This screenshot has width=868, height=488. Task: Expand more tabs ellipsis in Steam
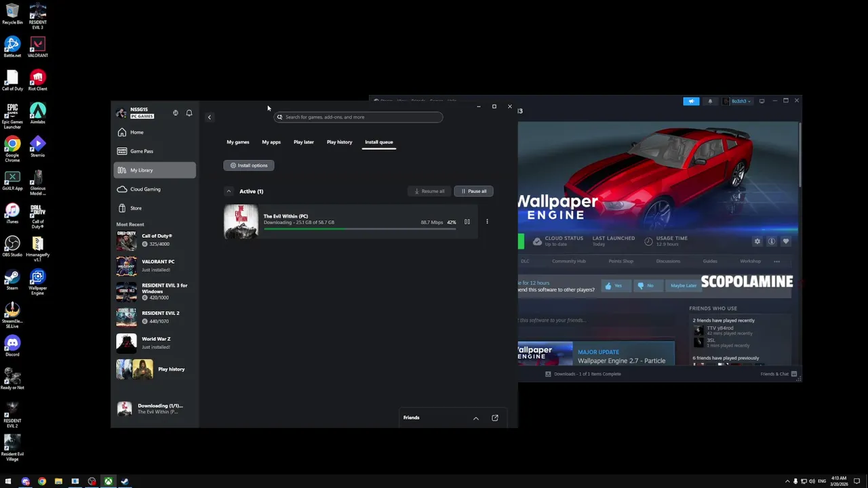[x=777, y=261]
